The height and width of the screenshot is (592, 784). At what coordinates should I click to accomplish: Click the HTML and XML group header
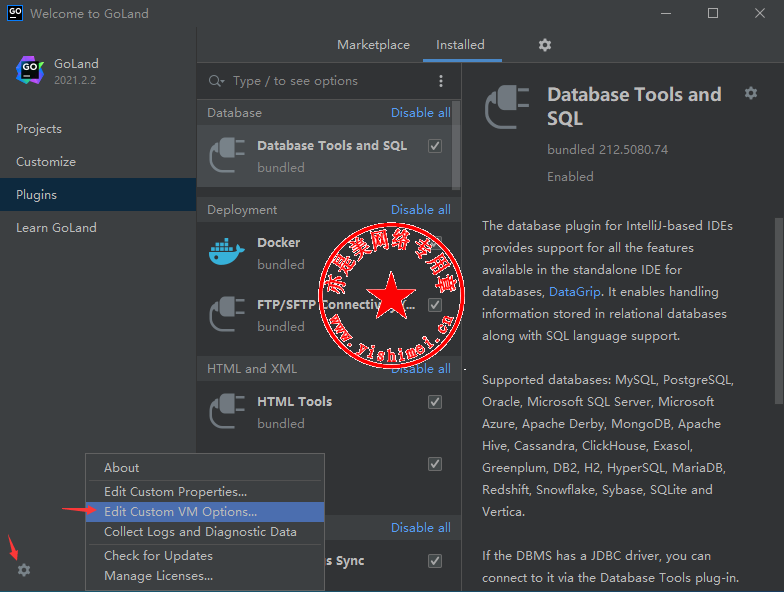(252, 368)
